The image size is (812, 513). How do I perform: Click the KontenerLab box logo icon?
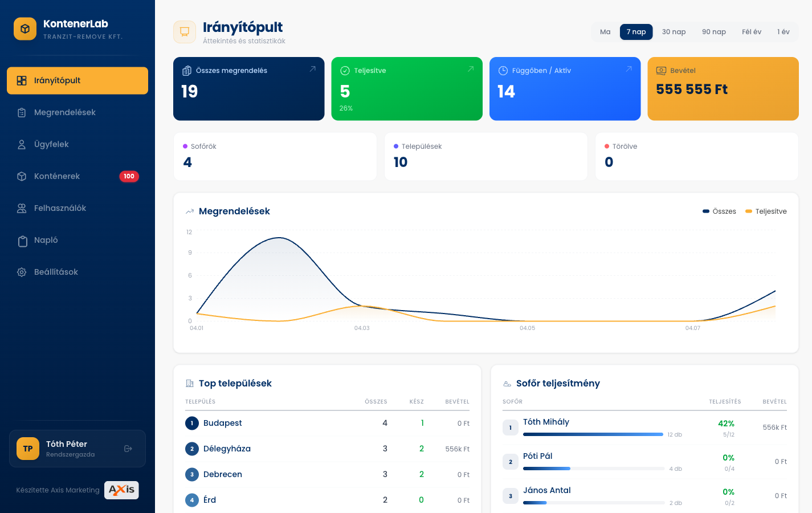[x=25, y=29]
